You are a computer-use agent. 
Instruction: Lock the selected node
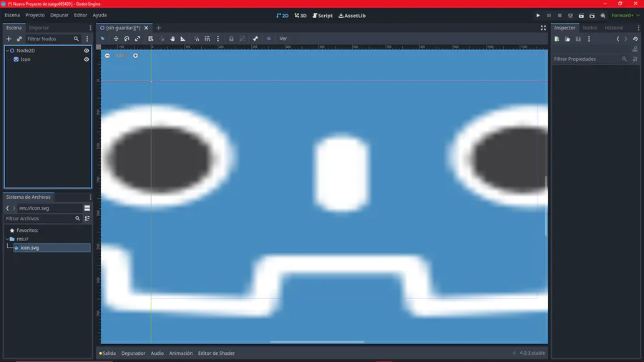(x=231, y=39)
